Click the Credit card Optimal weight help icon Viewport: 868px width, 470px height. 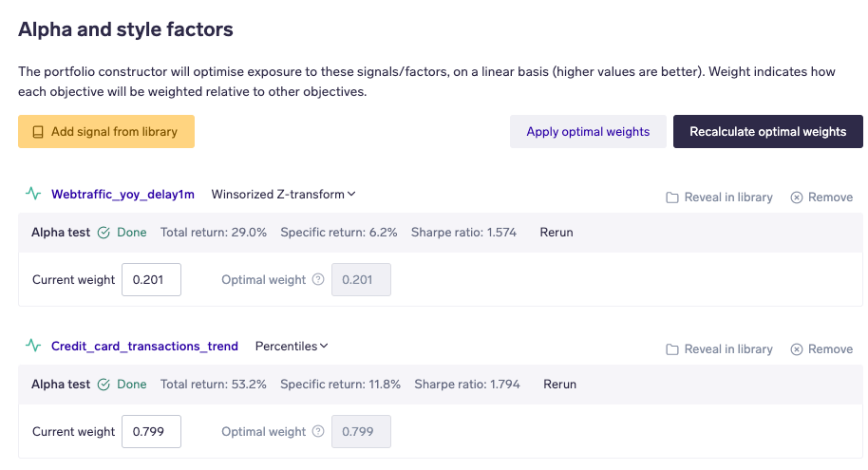pos(318,432)
